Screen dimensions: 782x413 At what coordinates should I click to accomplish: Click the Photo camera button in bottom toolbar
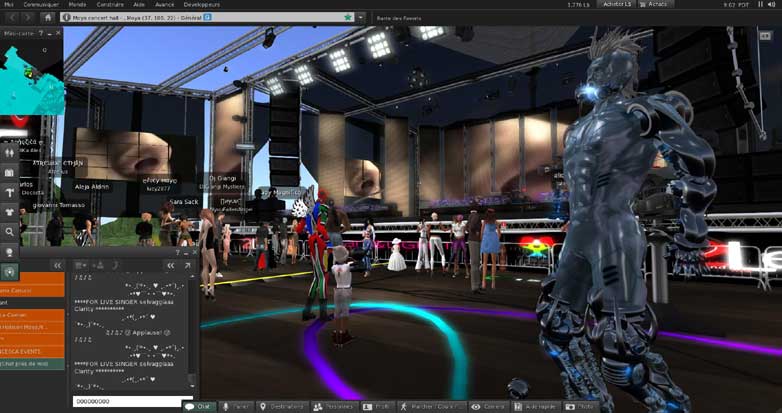click(582, 407)
